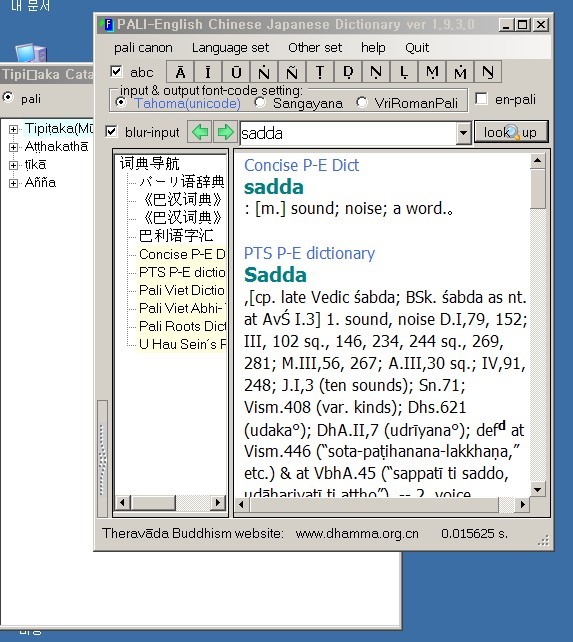Image resolution: width=573 pixels, height=642 pixels.
Task: Insert the Ŋ (eng) character button
Action: pyautogui.click(x=488, y=72)
